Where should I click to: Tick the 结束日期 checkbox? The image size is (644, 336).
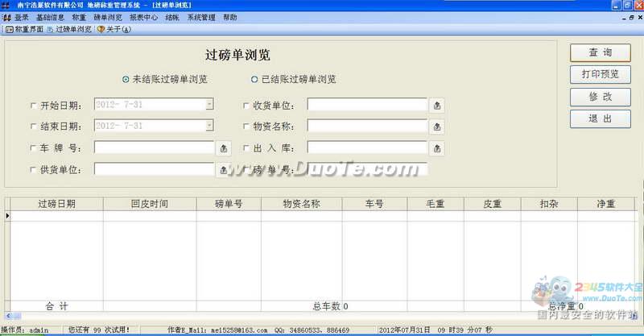(x=33, y=127)
